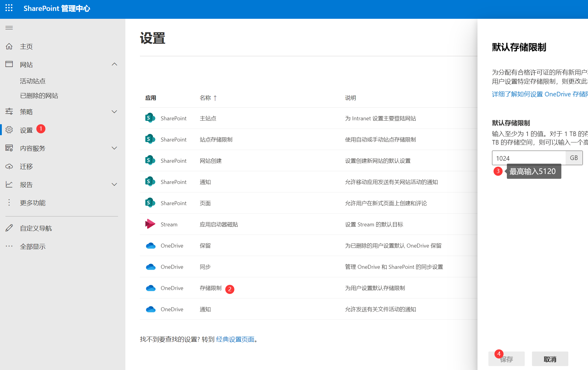Click the Stream app icon
Viewport: 588px width, 370px height.
tap(150, 224)
